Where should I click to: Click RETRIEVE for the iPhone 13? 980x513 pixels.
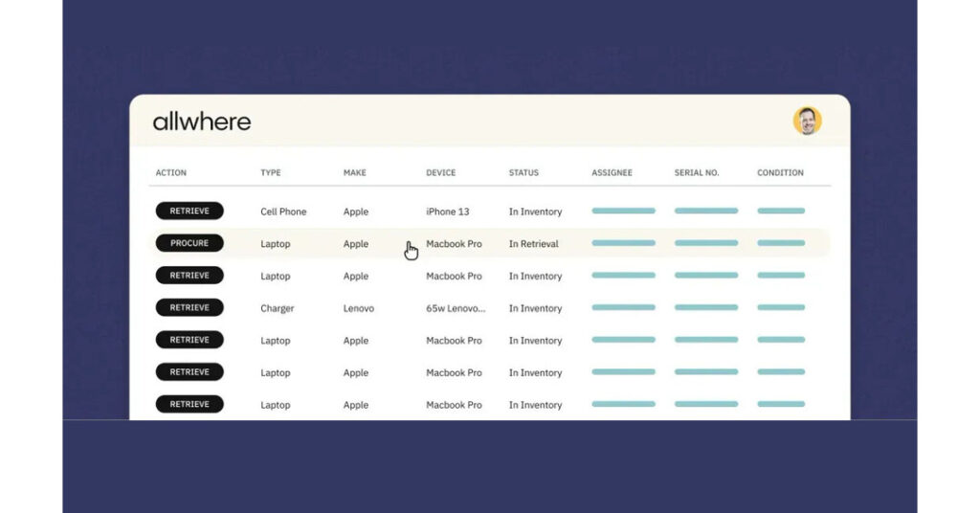tap(189, 211)
